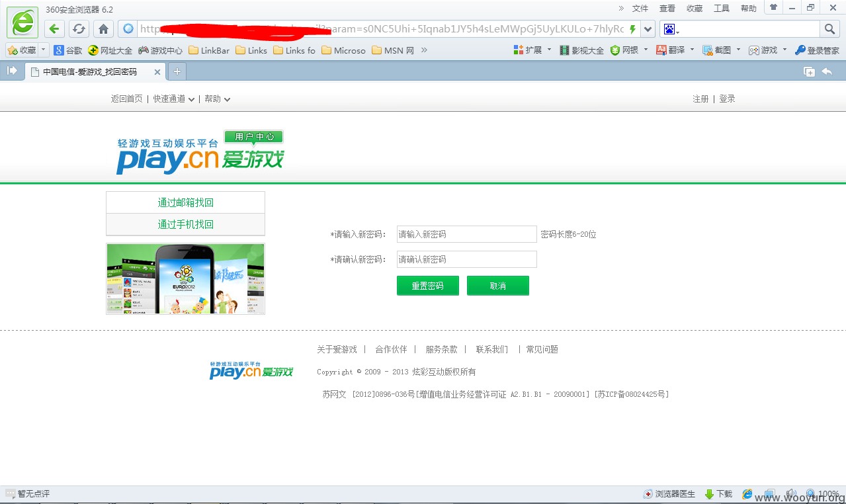Screen dimensions: 846x504
Task: Expand the address bar history dropdown
Action: pyautogui.click(x=648, y=29)
